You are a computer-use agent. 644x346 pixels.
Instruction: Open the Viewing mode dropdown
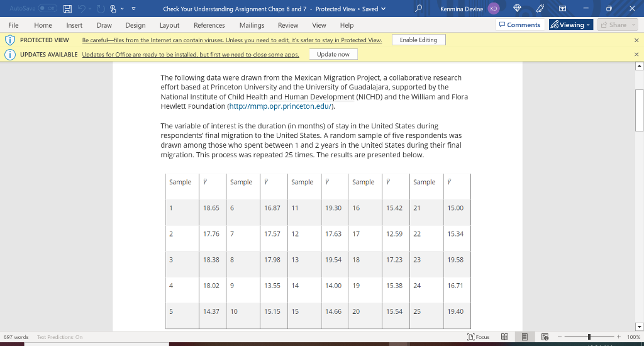(x=571, y=25)
